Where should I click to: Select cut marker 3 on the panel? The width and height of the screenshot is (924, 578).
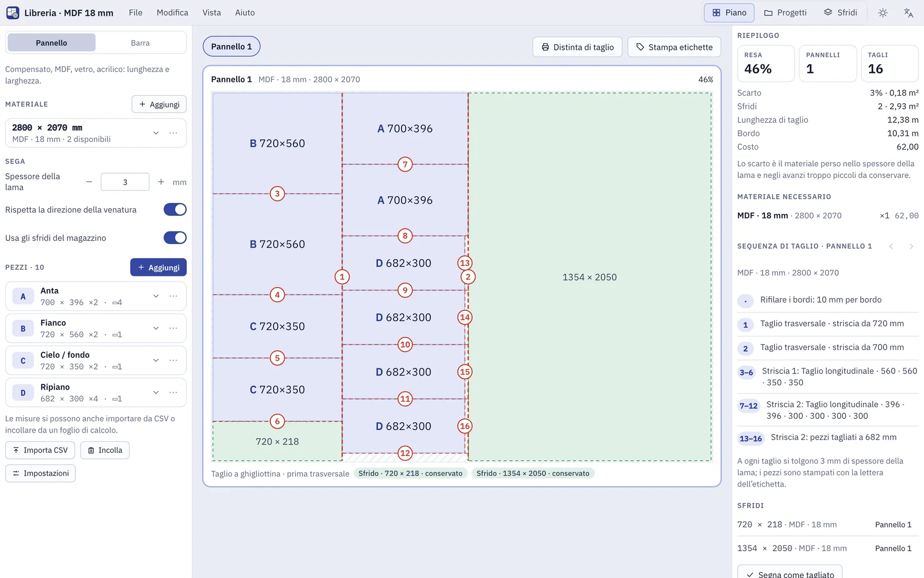point(277,194)
